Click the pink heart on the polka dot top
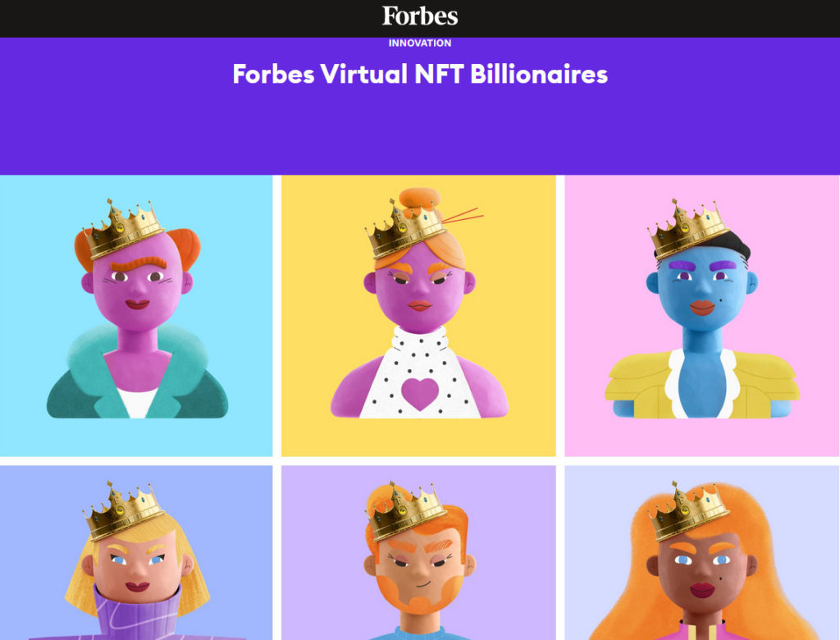The image size is (840, 640). (x=420, y=393)
